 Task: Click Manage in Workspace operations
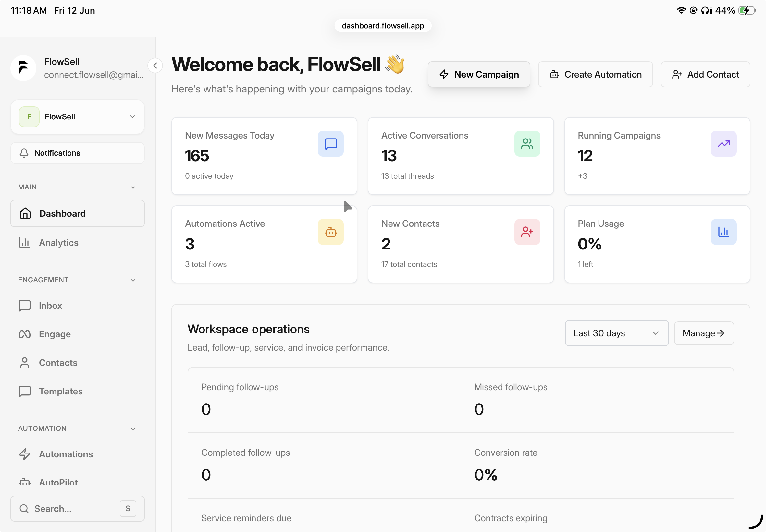click(x=704, y=333)
